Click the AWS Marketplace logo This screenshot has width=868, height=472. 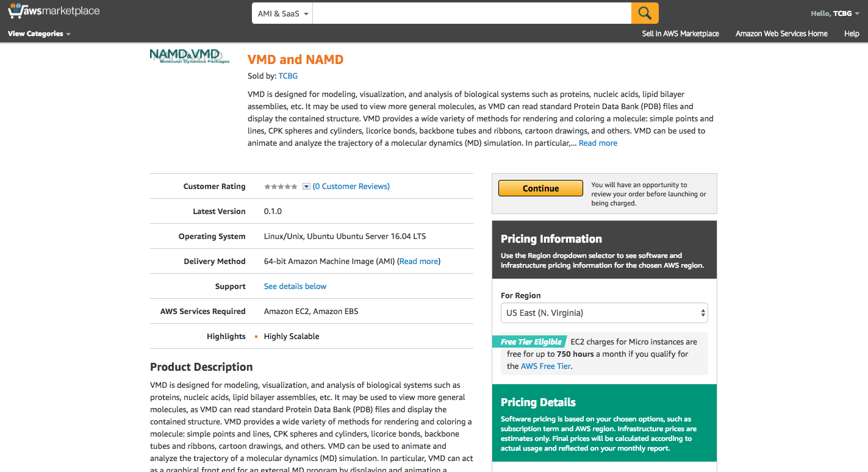point(54,12)
